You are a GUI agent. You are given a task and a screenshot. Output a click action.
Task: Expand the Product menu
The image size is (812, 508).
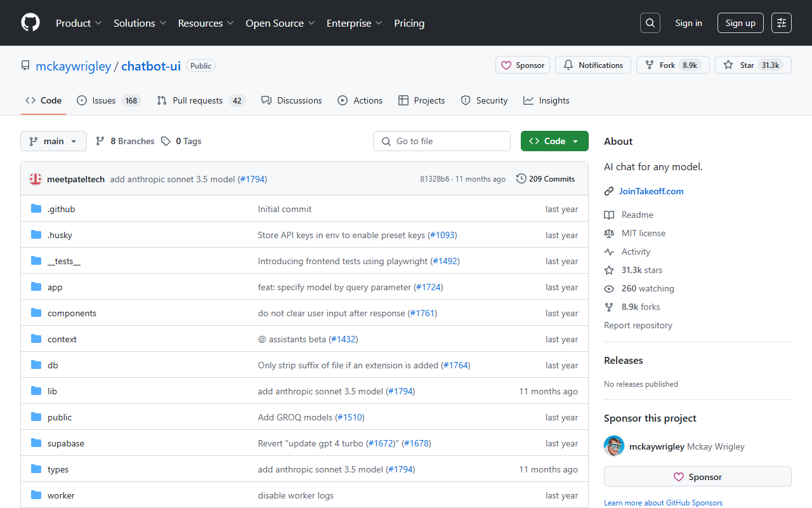pyautogui.click(x=79, y=23)
